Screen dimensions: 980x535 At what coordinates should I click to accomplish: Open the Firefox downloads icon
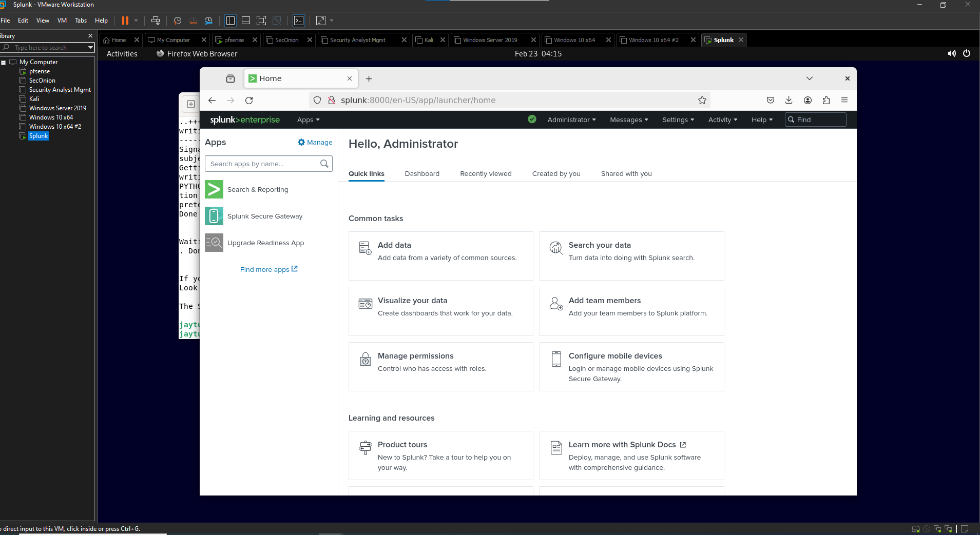(789, 101)
